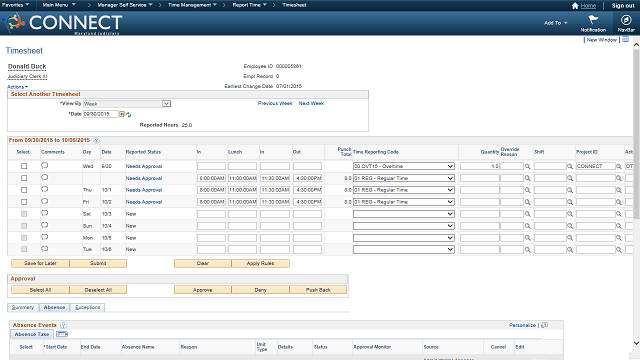
Task: Open comment bubble for Fri 10/2 row
Action: pos(44,201)
